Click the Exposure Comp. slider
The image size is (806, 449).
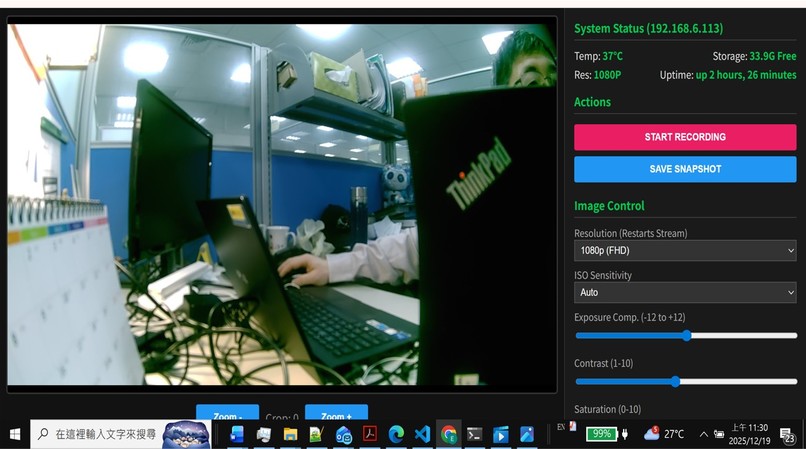pos(686,336)
